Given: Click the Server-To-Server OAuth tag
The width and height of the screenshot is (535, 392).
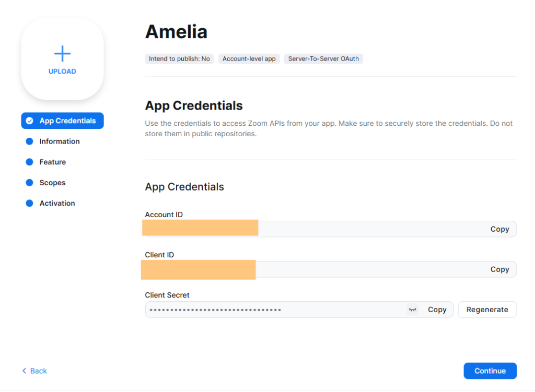Looking at the screenshot, I should [323, 59].
